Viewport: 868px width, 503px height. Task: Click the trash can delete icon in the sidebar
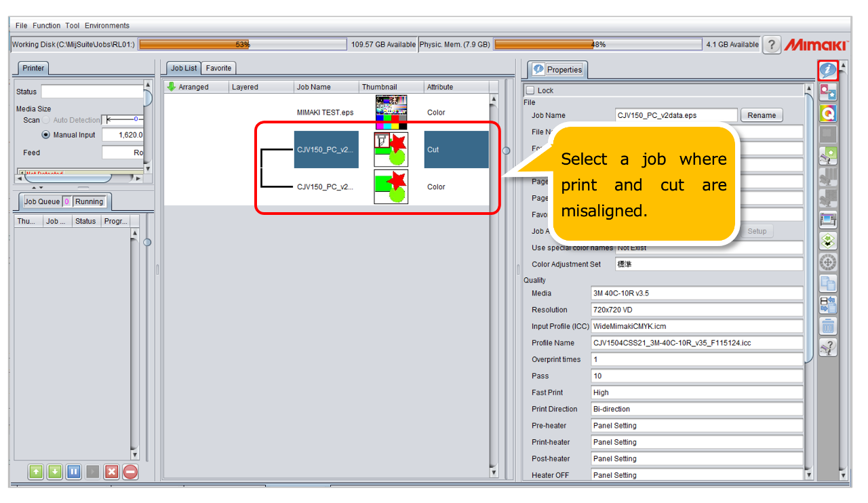[828, 326]
